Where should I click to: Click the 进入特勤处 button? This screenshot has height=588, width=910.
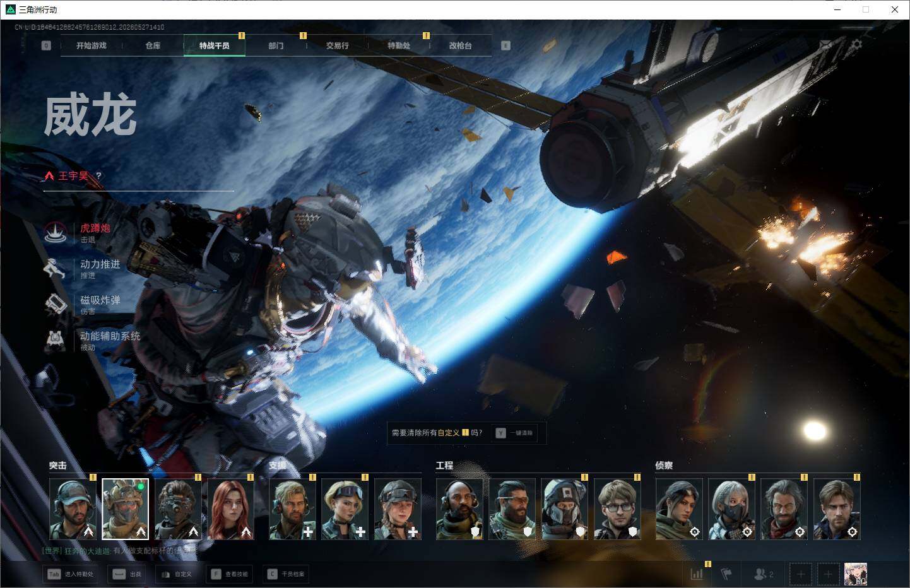pos(70,574)
